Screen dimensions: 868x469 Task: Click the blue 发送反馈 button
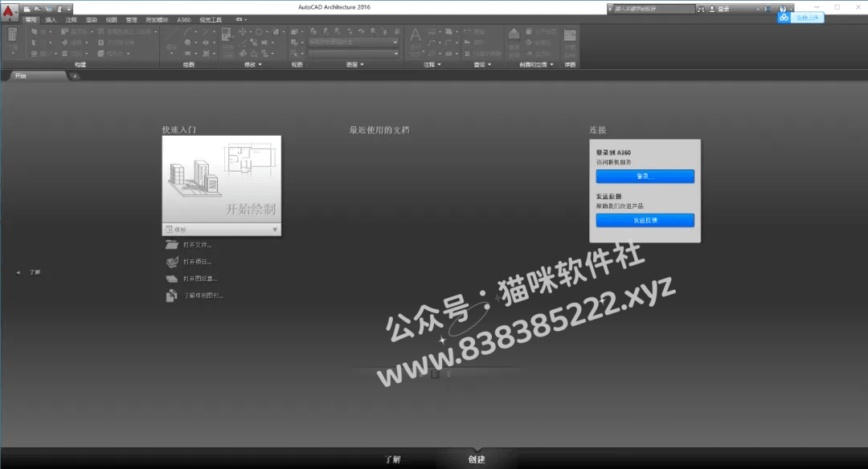click(645, 220)
